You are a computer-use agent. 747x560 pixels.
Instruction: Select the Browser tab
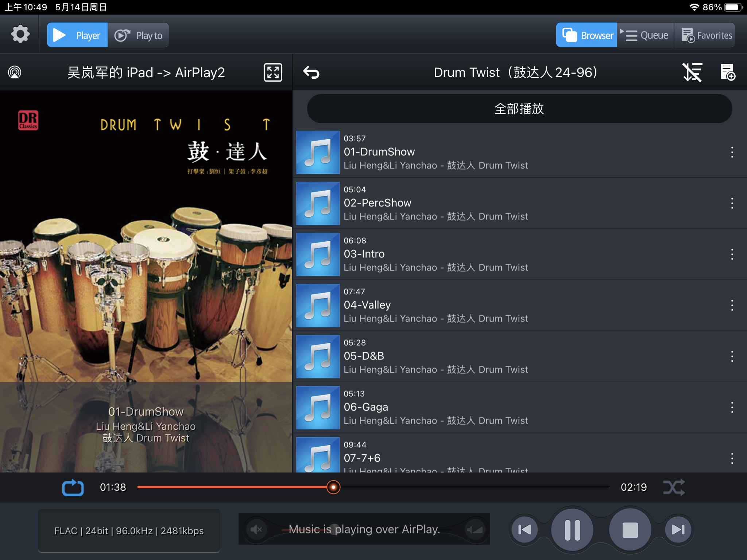pyautogui.click(x=587, y=35)
